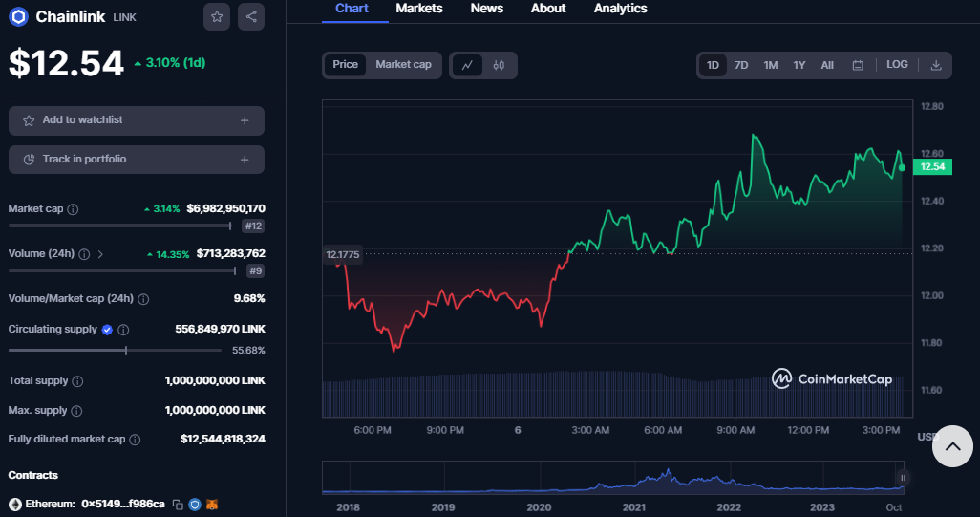The height and width of the screenshot is (517, 980).
Task: Click the MetaMask fox icon
Action: pos(212,504)
